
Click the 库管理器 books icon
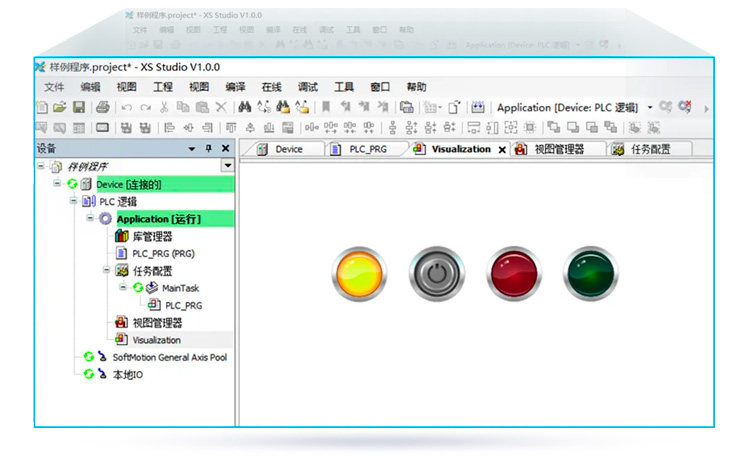(x=121, y=236)
